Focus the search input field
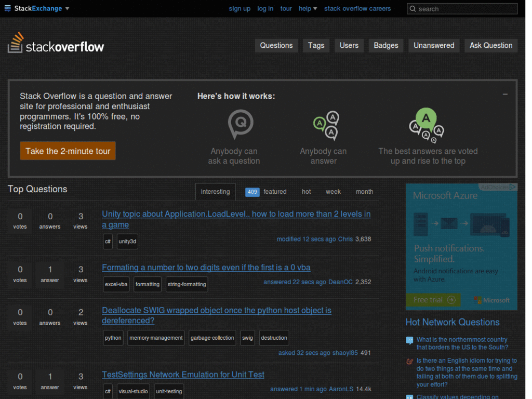This screenshot has height=399, width=532. click(x=462, y=9)
